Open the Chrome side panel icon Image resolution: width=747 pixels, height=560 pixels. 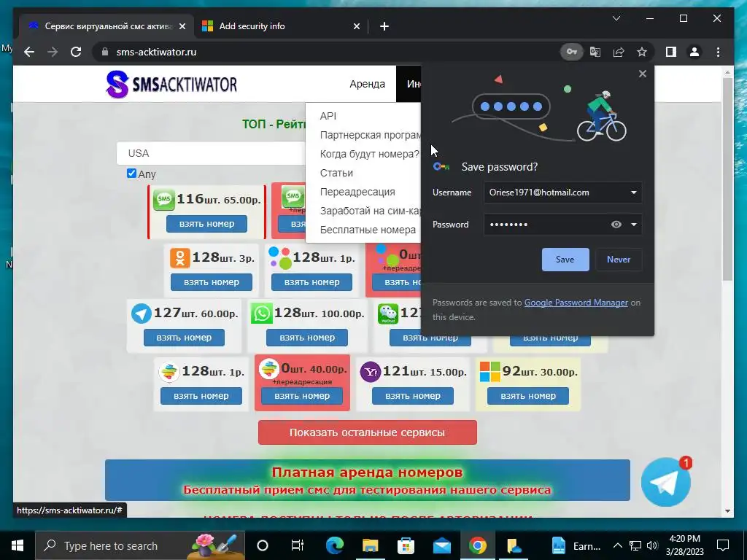click(x=671, y=52)
